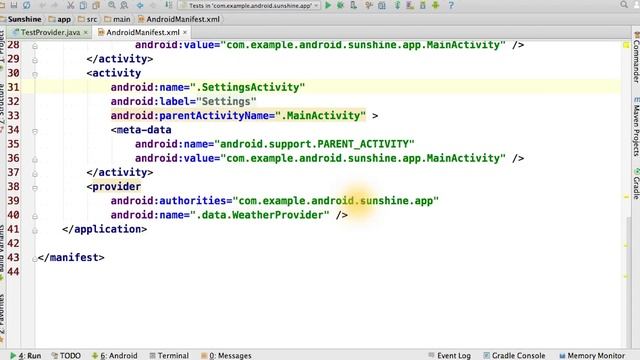
Task: Click the green Run play icon
Action: 328,5
